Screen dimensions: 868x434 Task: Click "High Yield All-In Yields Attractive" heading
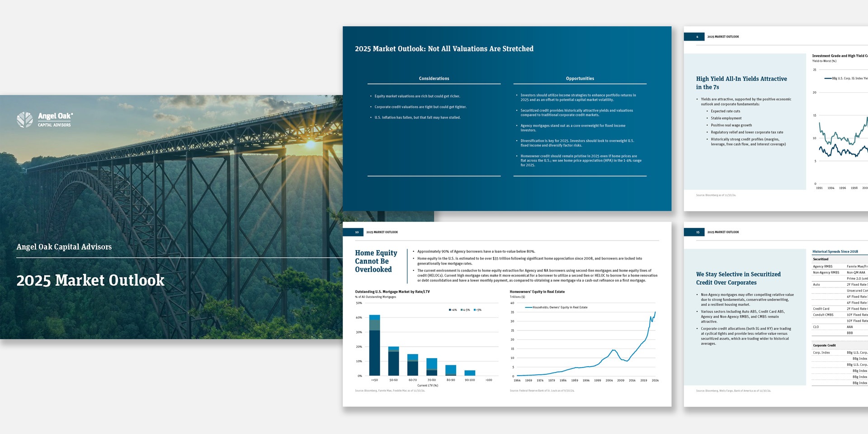click(x=741, y=83)
